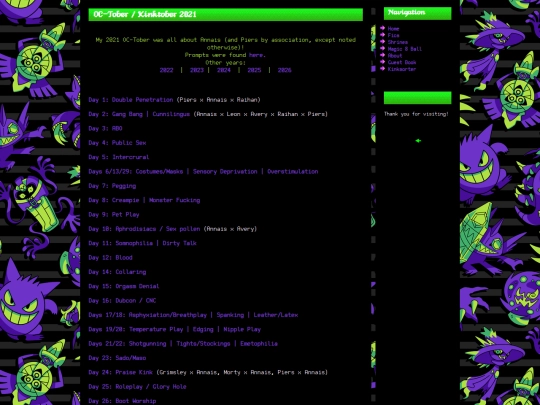The height and width of the screenshot is (405, 540).
Task: Jump to the 2023 year page
Action: [197, 70]
